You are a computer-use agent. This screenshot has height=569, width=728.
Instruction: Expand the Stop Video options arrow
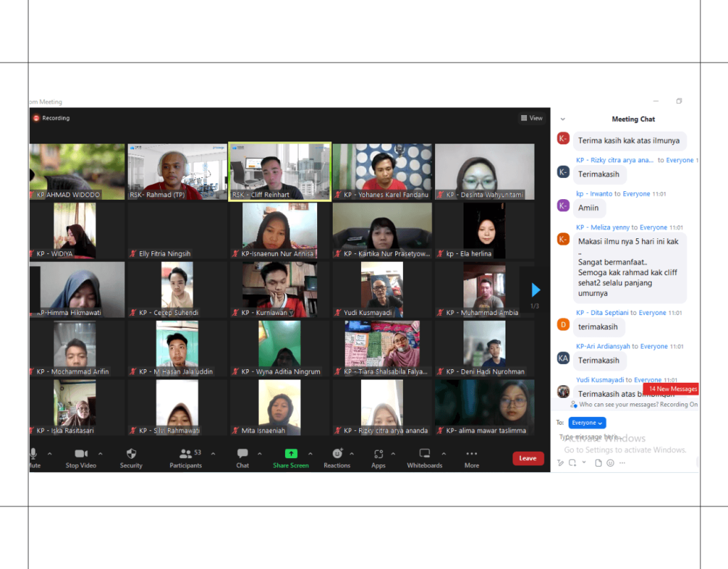[x=100, y=454]
